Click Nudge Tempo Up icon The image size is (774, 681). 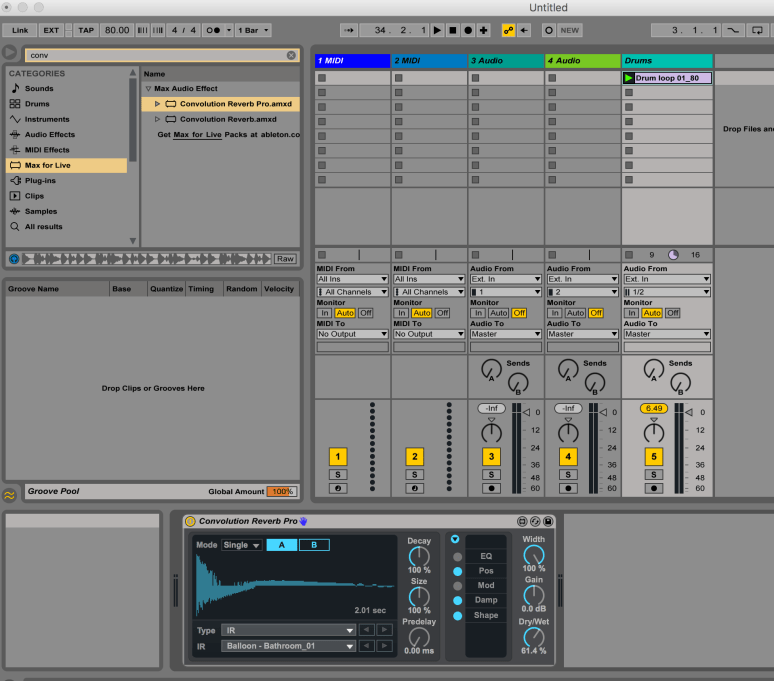click(158, 30)
